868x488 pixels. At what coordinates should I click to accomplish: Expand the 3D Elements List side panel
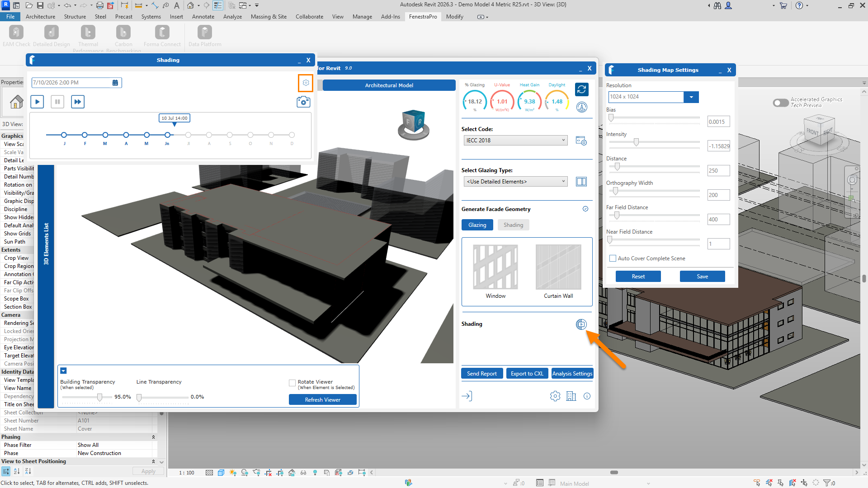pyautogui.click(x=46, y=244)
